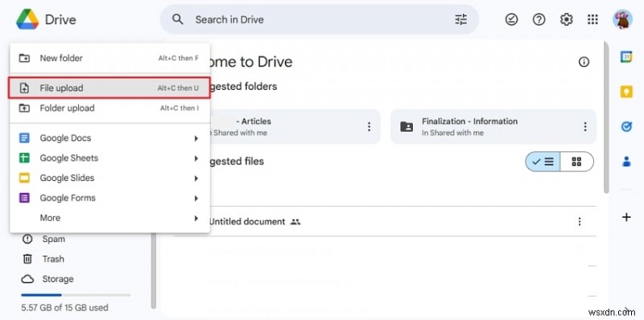Image resolution: width=644 pixels, height=320 pixels.
Task: Click the Google Docs blue icon
Action: (25, 138)
